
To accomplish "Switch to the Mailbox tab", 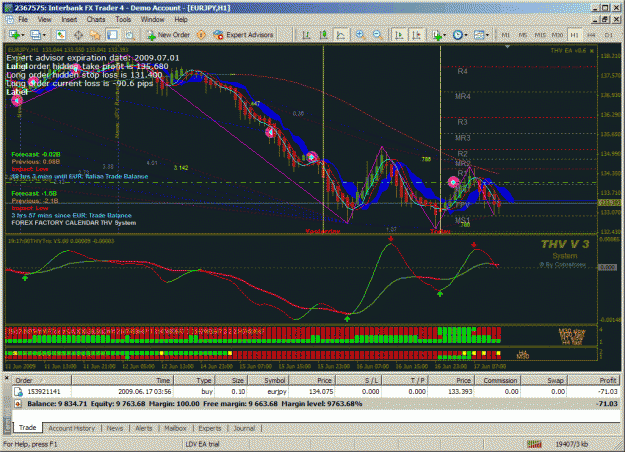I will point(175,428).
